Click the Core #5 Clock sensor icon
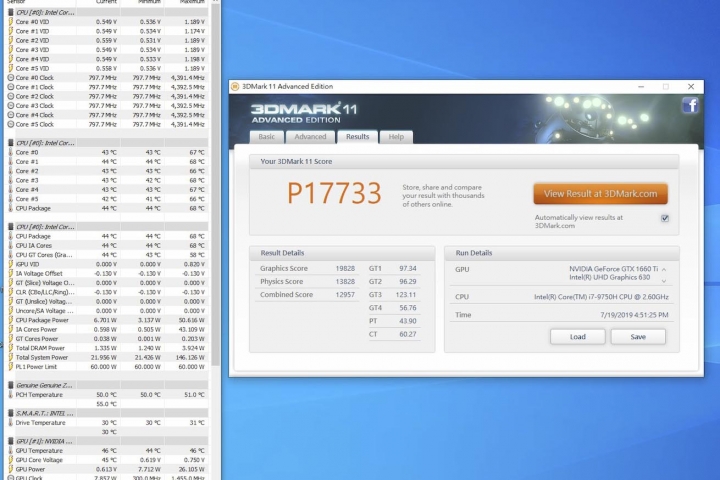 pos(11,124)
